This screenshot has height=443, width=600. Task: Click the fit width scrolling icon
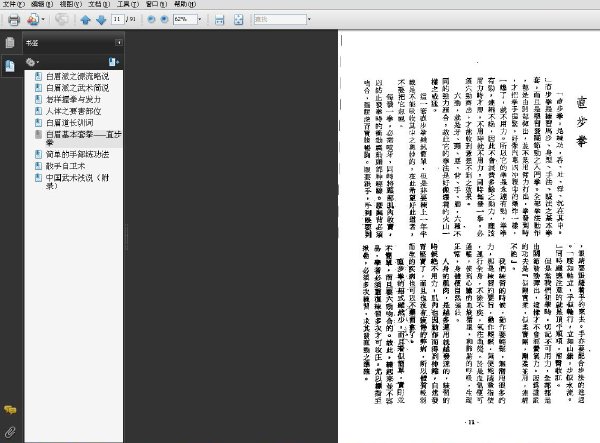pyautogui.click(x=220, y=20)
